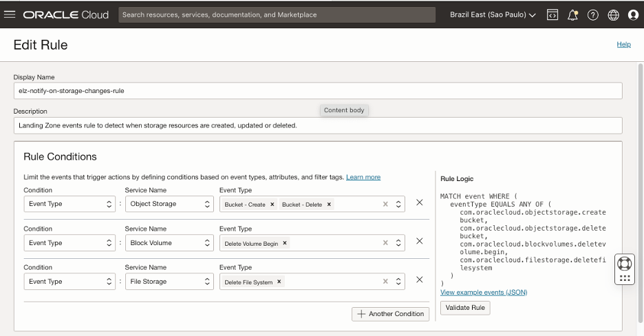644x336 pixels.
Task: Remove the Delete Volume Begin tag
Action: (x=285, y=243)
